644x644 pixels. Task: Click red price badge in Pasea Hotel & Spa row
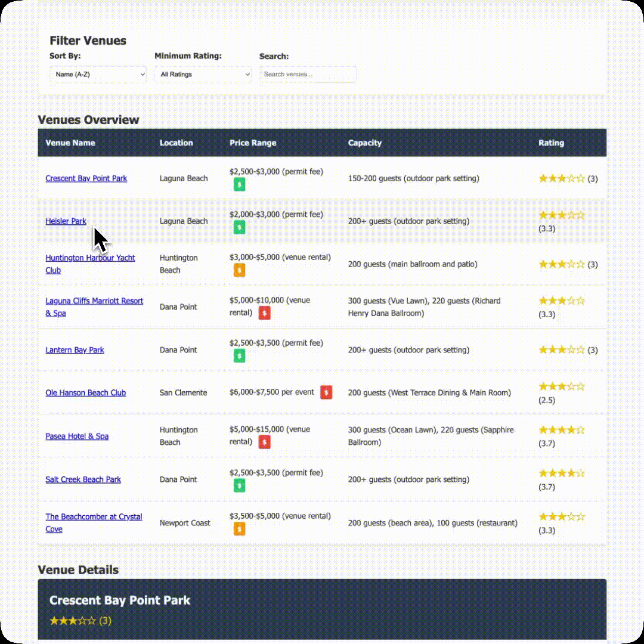point(264,442)
